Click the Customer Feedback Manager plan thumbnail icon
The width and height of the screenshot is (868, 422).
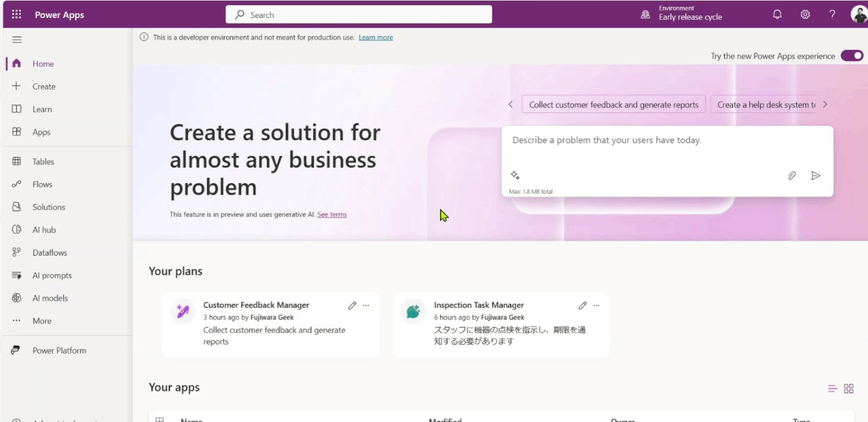183,311
